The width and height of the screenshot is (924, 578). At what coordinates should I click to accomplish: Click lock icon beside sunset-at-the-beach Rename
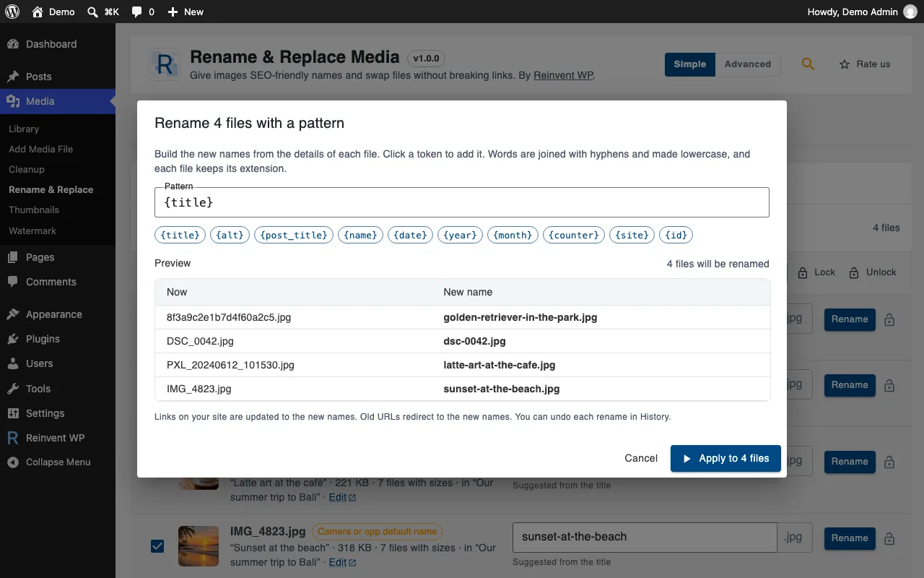point(889,539)
